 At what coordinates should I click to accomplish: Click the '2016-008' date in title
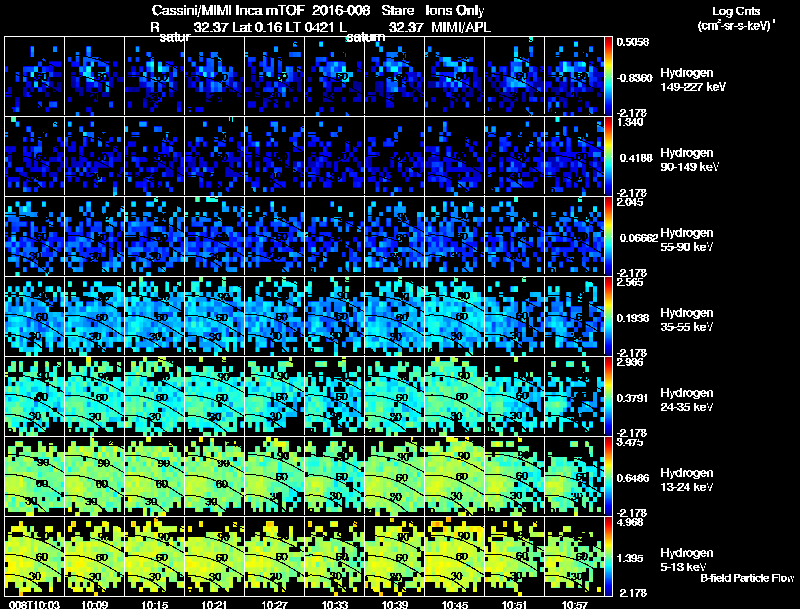(x=341, y=10)
